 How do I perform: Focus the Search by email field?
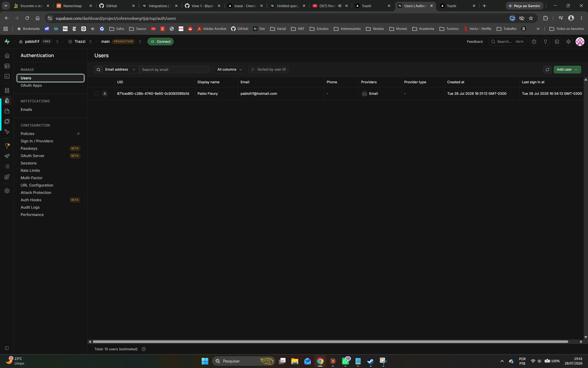point(174,70)
